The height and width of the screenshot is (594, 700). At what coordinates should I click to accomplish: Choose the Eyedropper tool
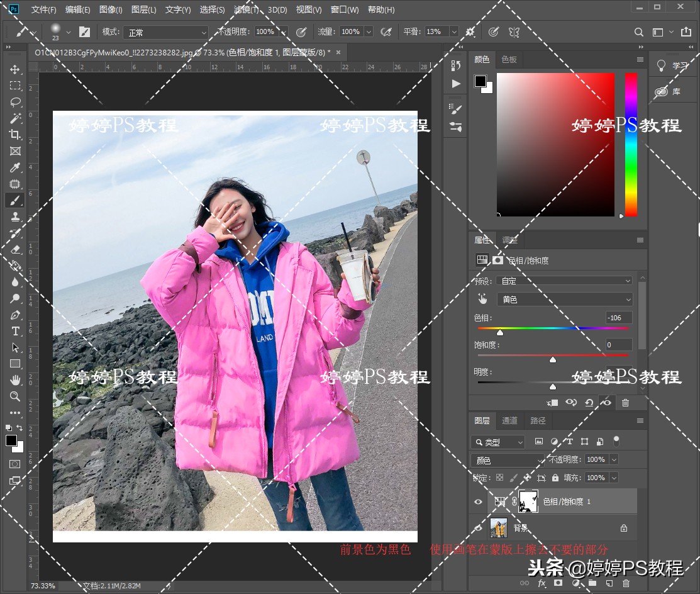(x=15, y=167)
